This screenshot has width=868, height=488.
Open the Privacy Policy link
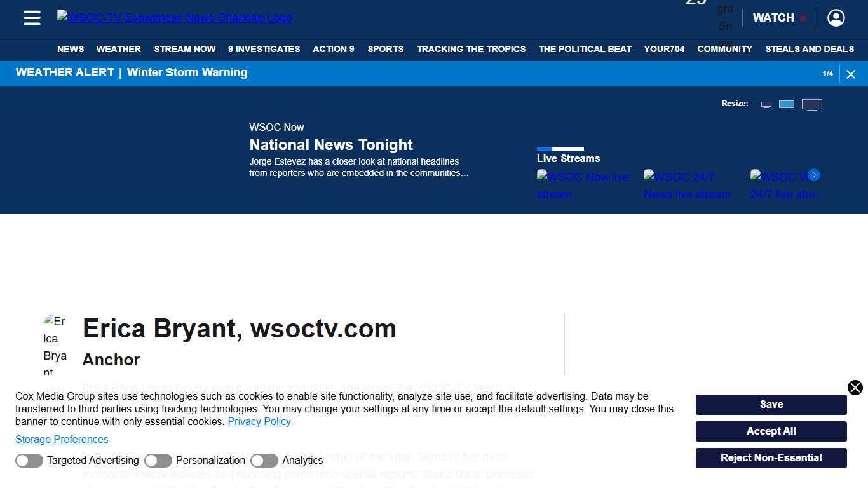click(x=259, y=421)
